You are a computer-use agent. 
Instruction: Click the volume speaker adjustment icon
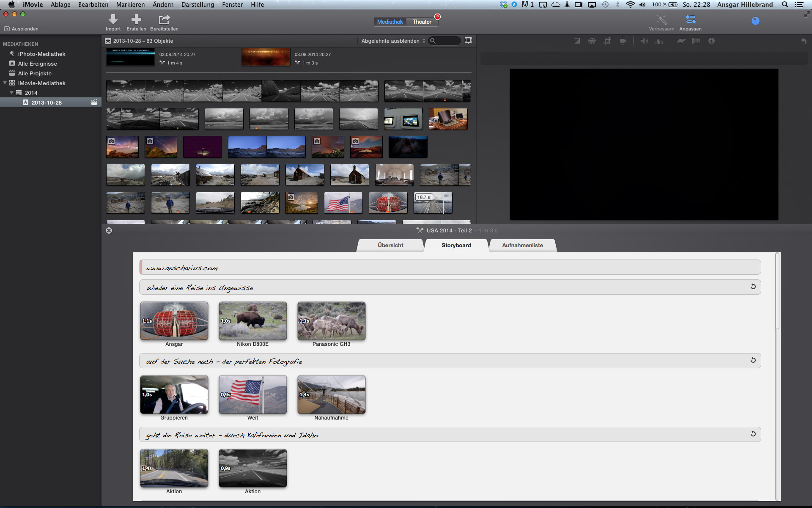(x=644, y=41)
